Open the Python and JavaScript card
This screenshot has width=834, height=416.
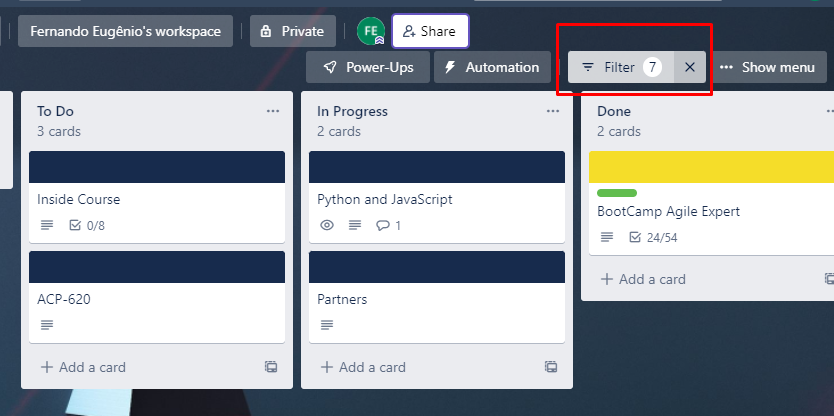437,197
